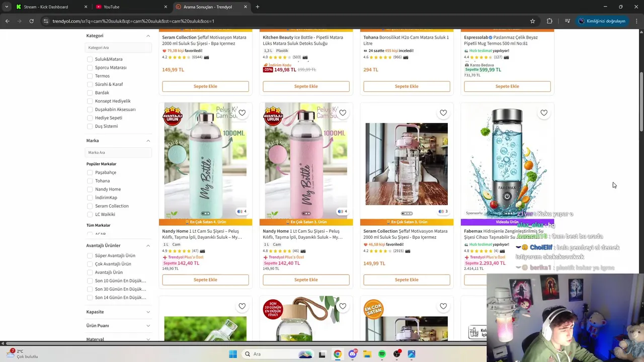Check the Sporcu Matarası category checkbox
The width and height of the screenshot is (644, 362).
click(x=90, y=67)
